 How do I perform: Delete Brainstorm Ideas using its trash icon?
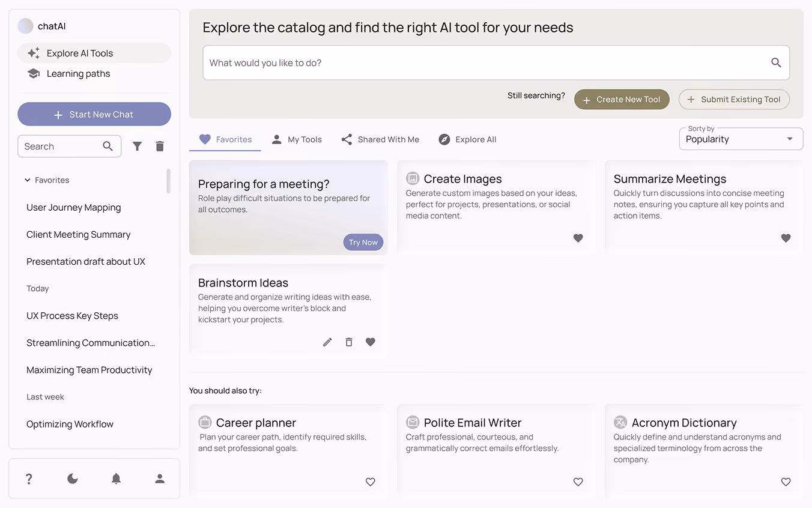(x=349, y=342)
